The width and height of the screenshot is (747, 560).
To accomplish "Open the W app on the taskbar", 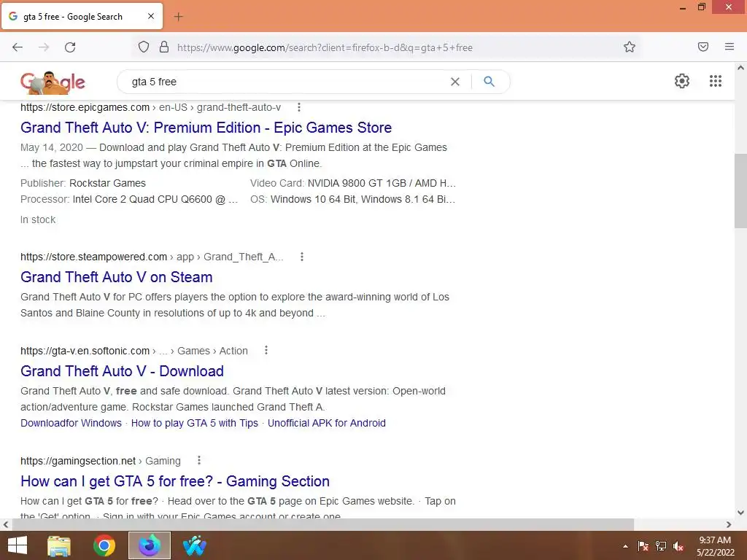I will point(194,545).
